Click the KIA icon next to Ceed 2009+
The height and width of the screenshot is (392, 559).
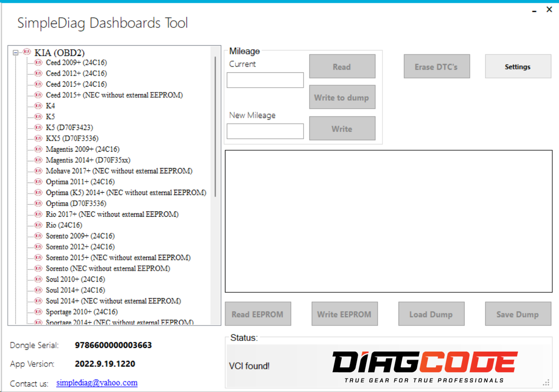coord(38,63)
